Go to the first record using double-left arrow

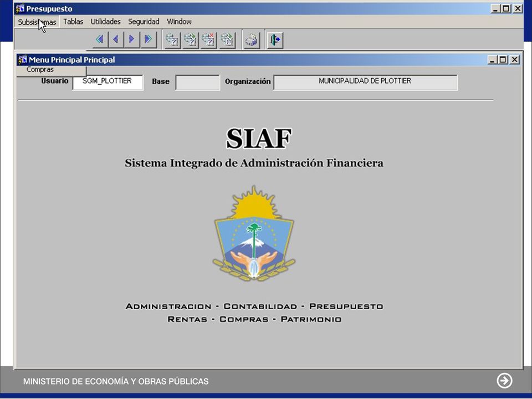coord(100,40)
